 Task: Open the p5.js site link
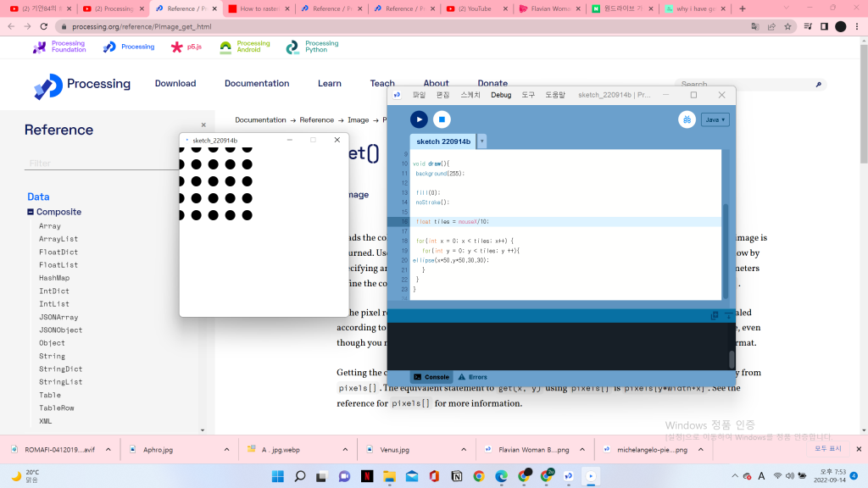[186, 47]
